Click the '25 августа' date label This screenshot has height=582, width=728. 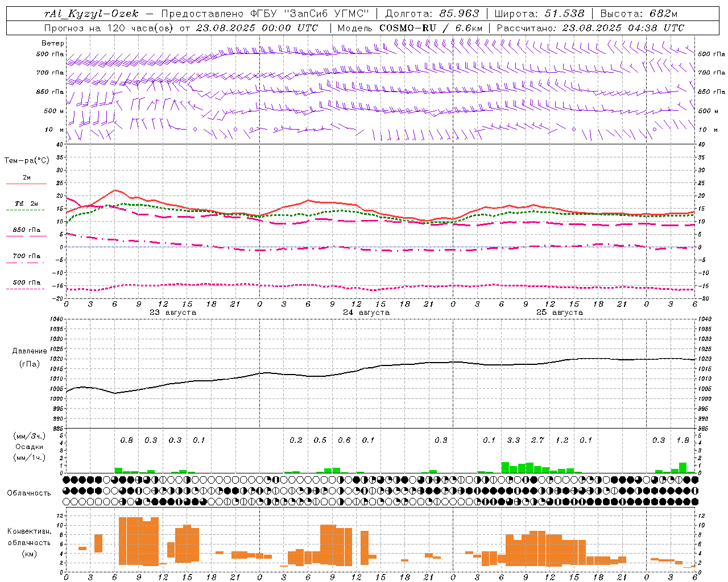tap(560, 313)
